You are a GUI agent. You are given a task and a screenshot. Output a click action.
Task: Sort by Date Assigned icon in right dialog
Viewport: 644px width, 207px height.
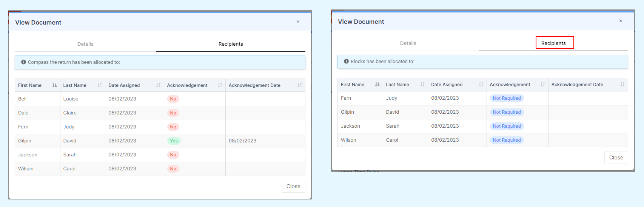481,84
